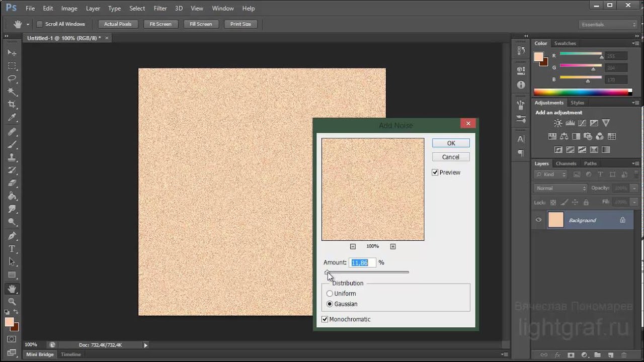Image resolution: width=644 pixels, height=362 pixels.
Task: Open the Filter menu
Action: pos(160,9)
